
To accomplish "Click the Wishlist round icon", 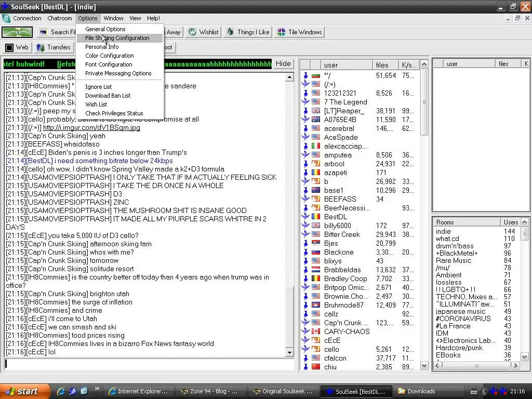I will [x=193, y=32].
